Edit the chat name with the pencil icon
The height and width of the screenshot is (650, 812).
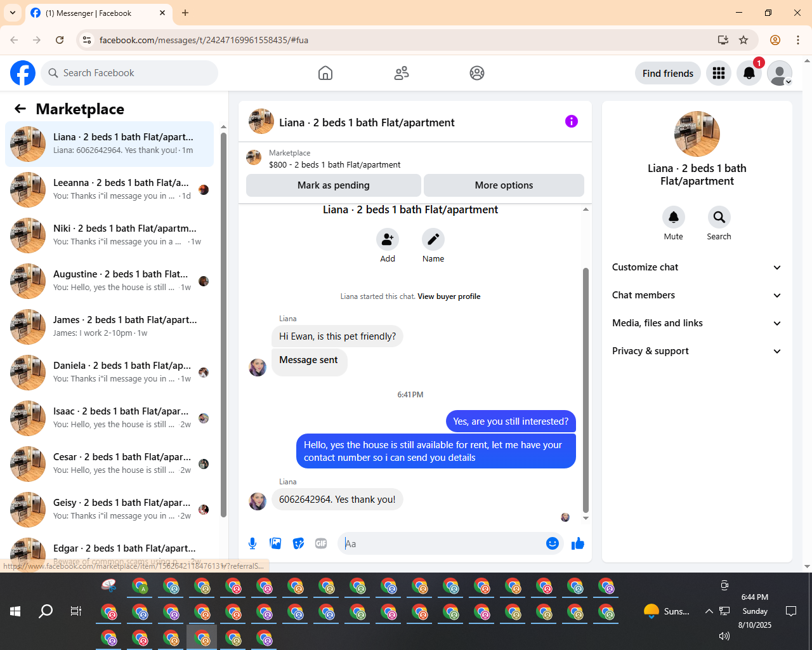[x=433, y=239]
